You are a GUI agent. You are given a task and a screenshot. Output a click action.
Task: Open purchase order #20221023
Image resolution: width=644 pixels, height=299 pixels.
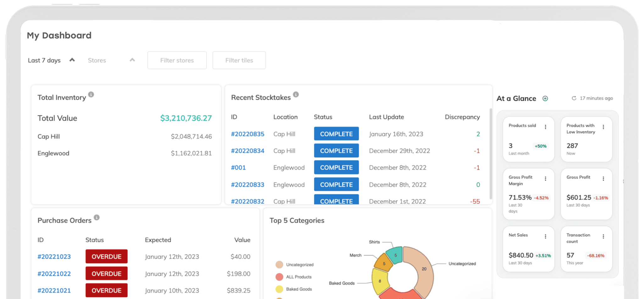(54, 257)
